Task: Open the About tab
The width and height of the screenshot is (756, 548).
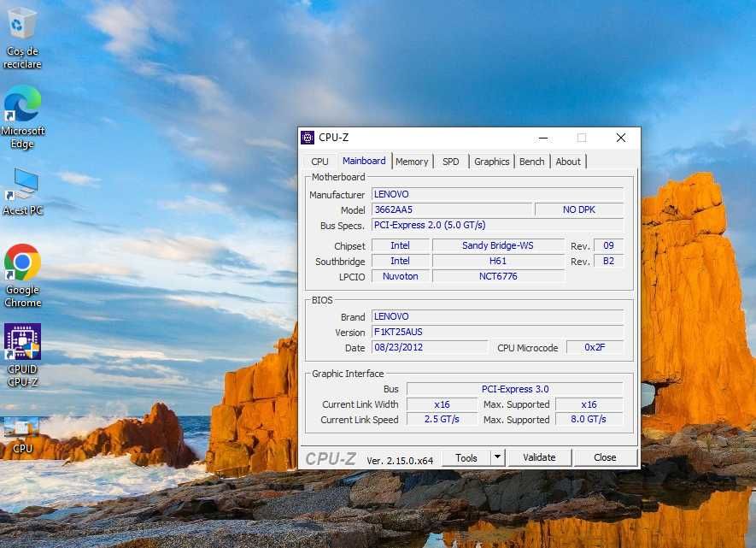Action: (x=568, y=162)
